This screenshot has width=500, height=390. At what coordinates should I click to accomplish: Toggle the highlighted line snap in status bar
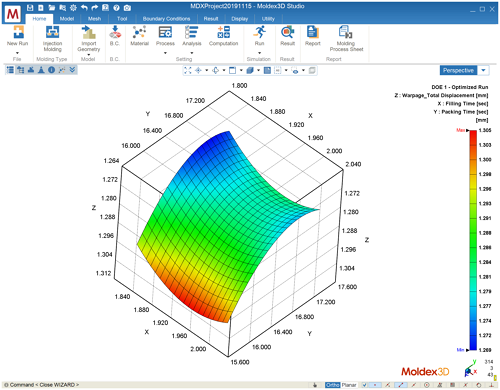point(401,385)
